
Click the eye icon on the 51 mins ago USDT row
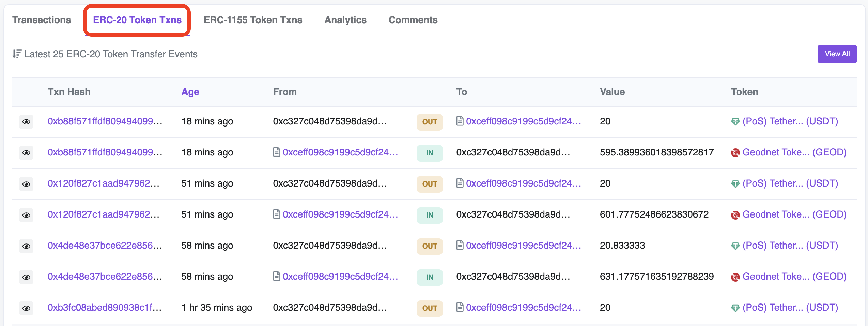click(26, 184)
